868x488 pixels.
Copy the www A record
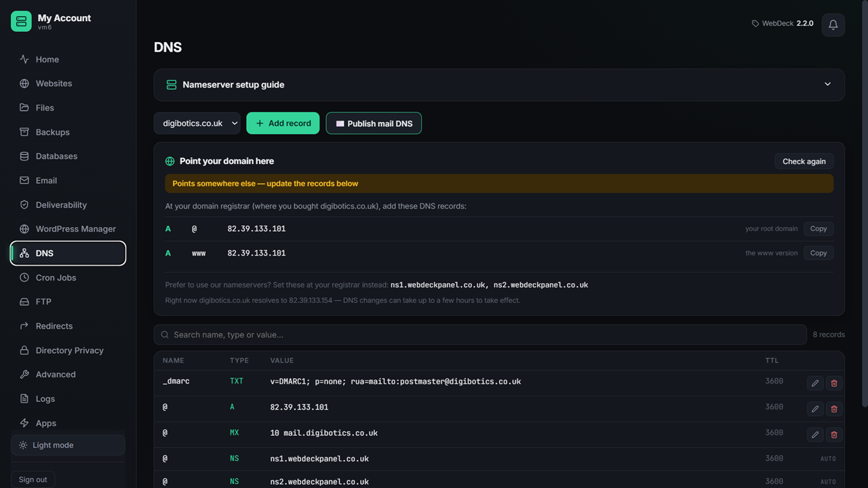tap(818, 253)
